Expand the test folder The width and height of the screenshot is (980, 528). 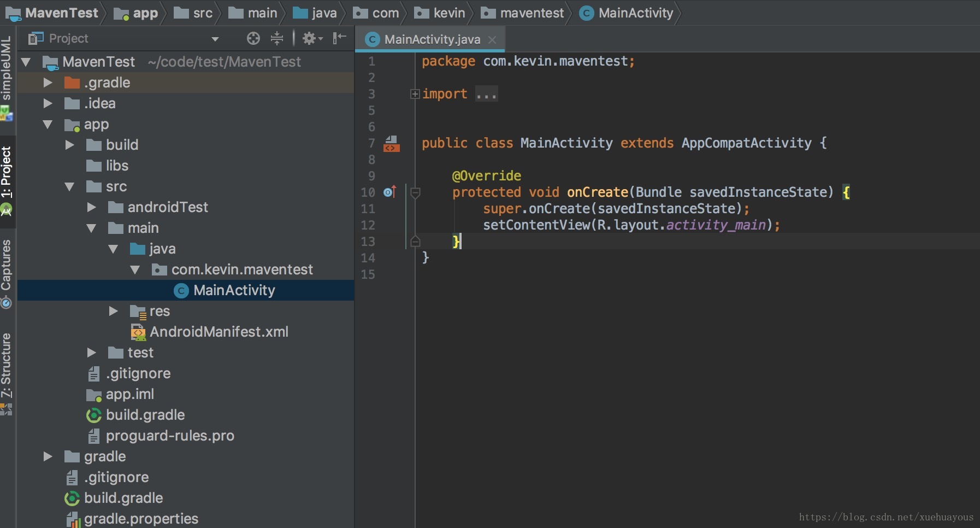pyautogui.click(x=91, y=353)
